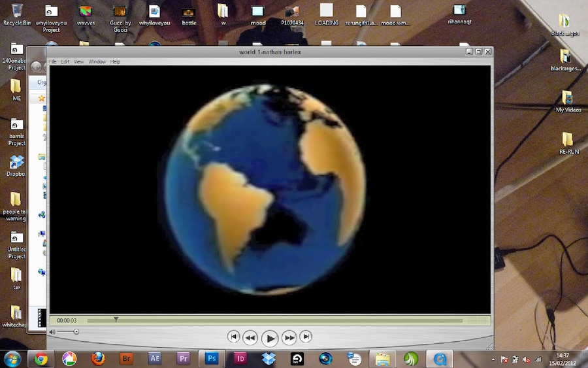Click the playhead marker on the timeline
Image resolution: width=588 pixels, height=368 pixels.
pos(116,320)
